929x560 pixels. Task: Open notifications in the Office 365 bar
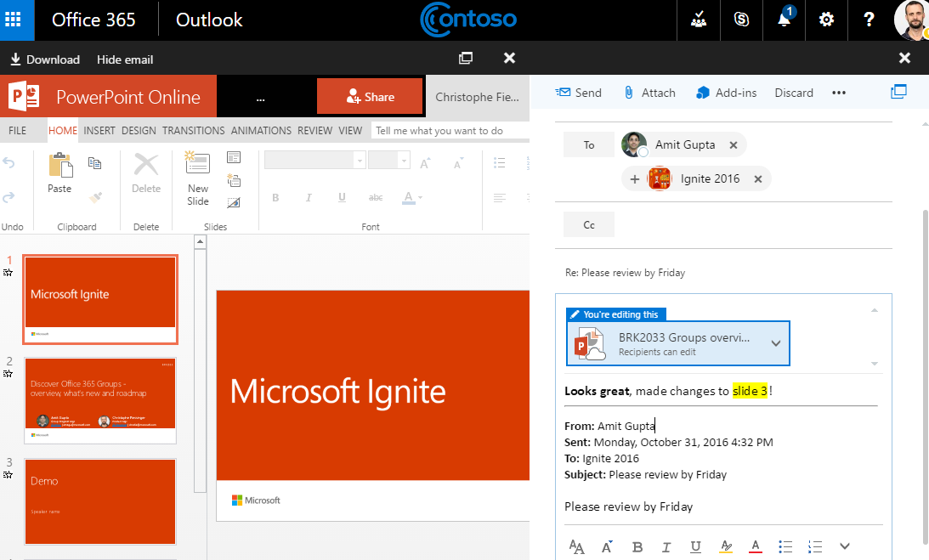pyautogui.click(x=783, y=20)
